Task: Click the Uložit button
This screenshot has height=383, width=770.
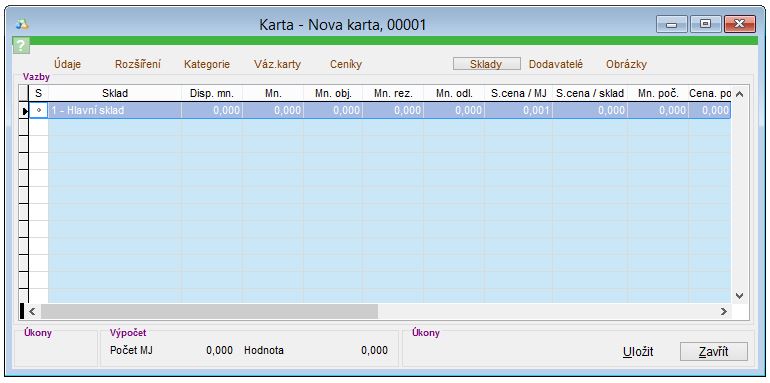Action: (638, 352)
